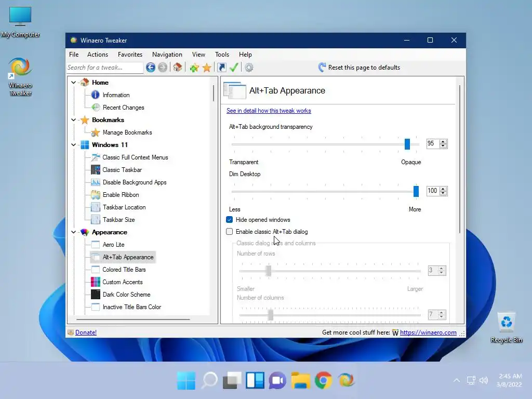The height and width of the screenshot is (399, 532).
Task: Collapse the Appearance tree node
Action: pos(73,232)
